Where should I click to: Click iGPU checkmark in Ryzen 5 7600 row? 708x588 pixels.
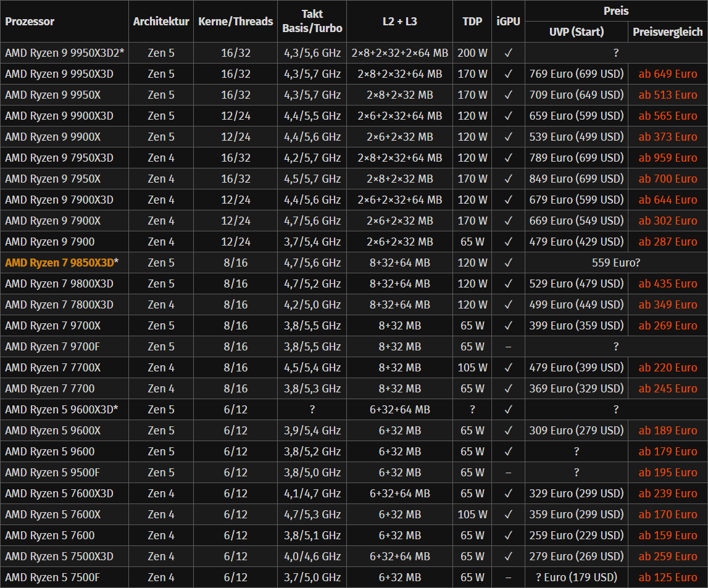coord(508,536)
